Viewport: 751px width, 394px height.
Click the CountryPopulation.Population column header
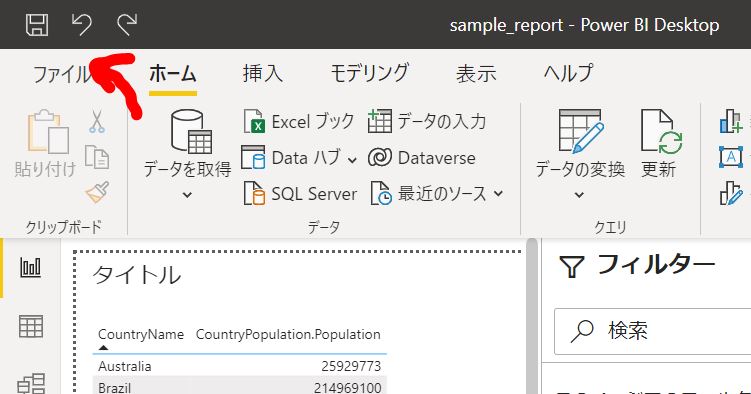[288, 334]
